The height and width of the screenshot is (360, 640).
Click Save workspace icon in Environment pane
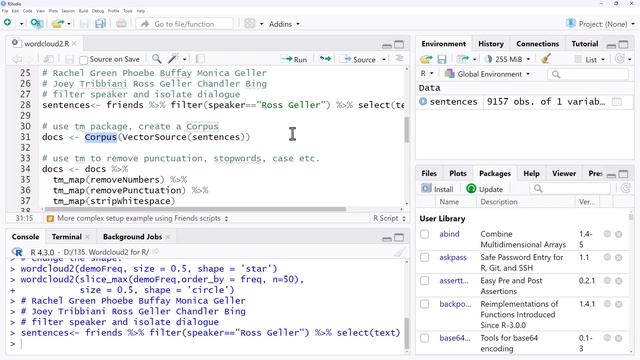tap(442, 60)
